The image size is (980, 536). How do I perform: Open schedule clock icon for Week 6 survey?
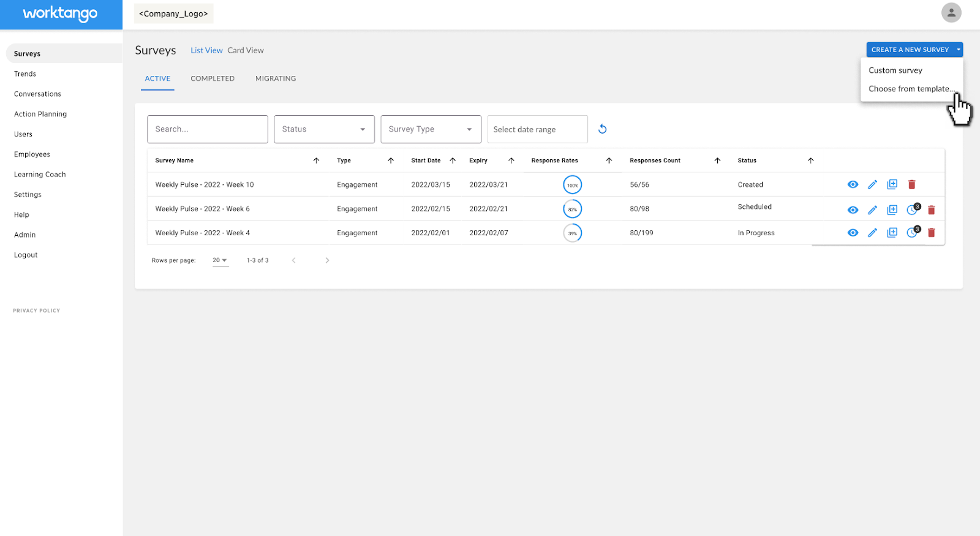[x=913, y=209]
